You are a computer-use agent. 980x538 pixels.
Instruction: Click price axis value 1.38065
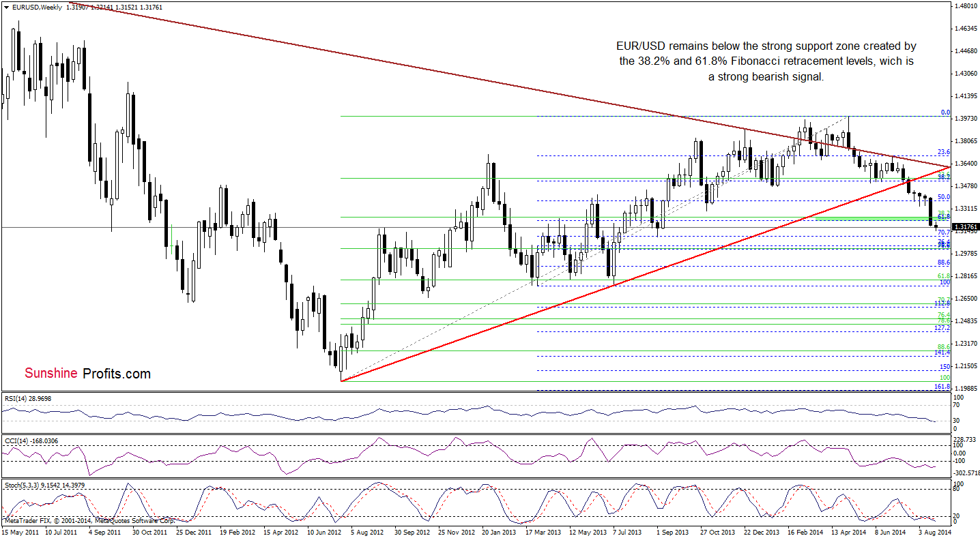pos(966,141)
